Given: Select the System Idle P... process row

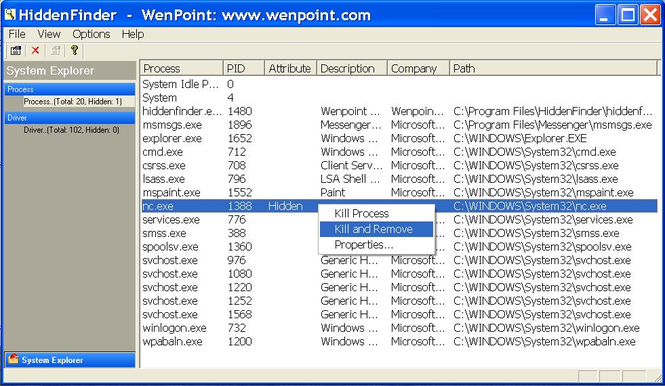Looking at the screenshot, I should 399,84.
